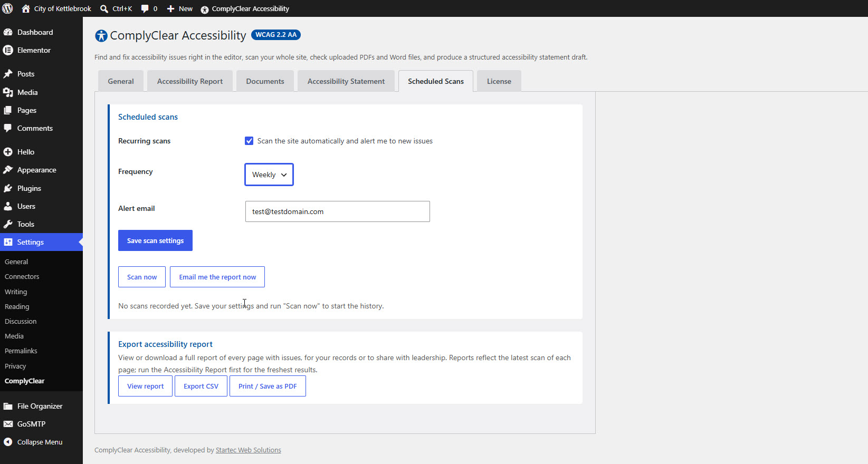868x464 pixels.
Task: Open Discussion settings submenu item
Action: click(21, 321)
